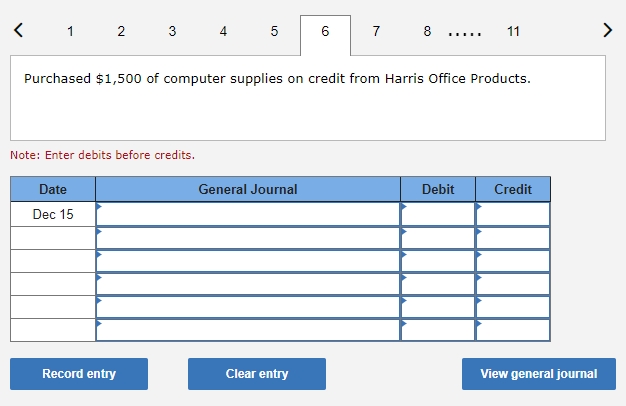Open account dropdown in third journal row
This screenshot has height=406, width=626.
click(248, 261)
